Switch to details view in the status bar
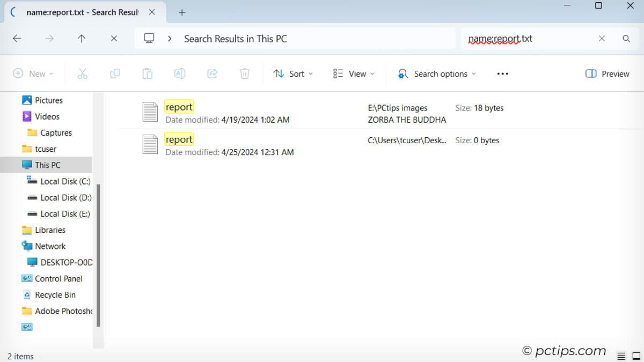Image resolution: width=644 pixels, height=362 pixels. (621, 356)
